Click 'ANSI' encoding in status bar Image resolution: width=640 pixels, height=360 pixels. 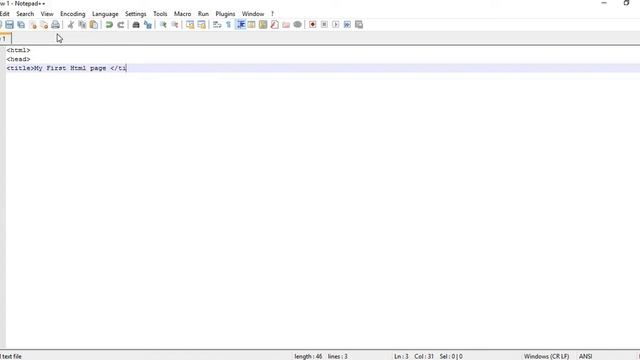click(x=586, y=356)
